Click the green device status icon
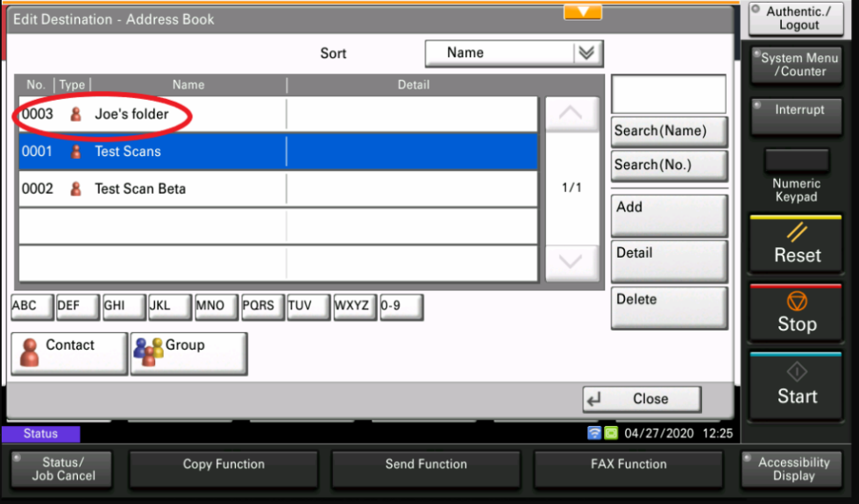This screenshot has width=859, height=504. [612, 433]
